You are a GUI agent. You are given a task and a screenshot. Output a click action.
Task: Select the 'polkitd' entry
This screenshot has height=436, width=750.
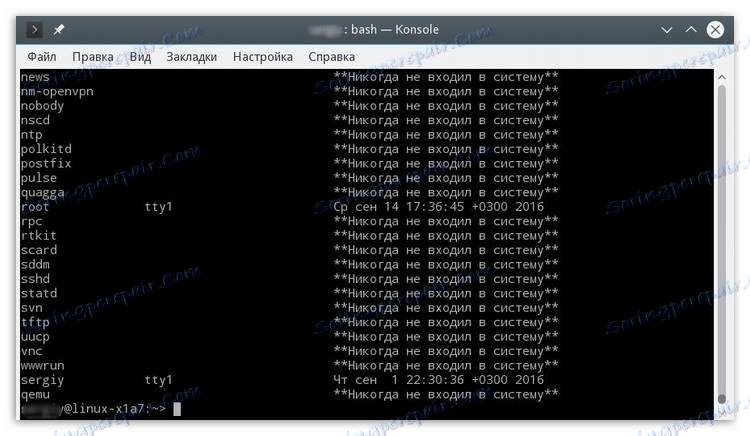46,149
